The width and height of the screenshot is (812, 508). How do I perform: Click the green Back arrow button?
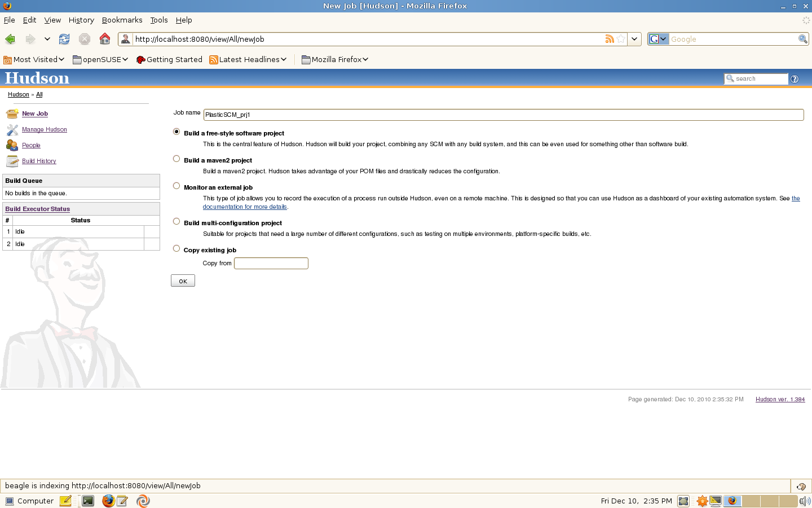click(x=10, y=39)
